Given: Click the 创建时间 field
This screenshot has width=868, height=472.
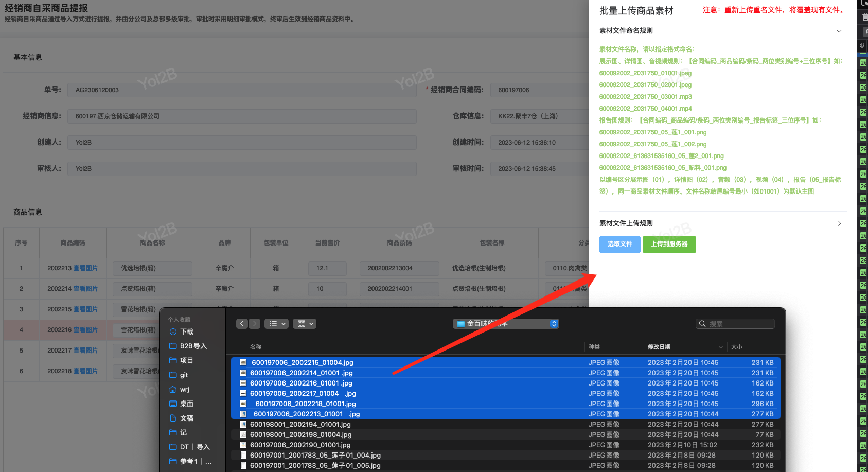Looking at the screenshot, I should [x=540, y=143].
